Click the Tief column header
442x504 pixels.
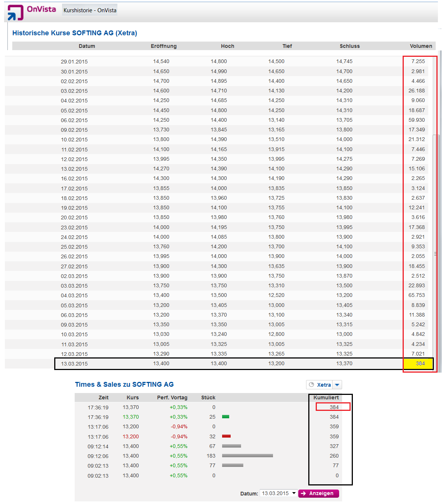(x=287, y=46)
